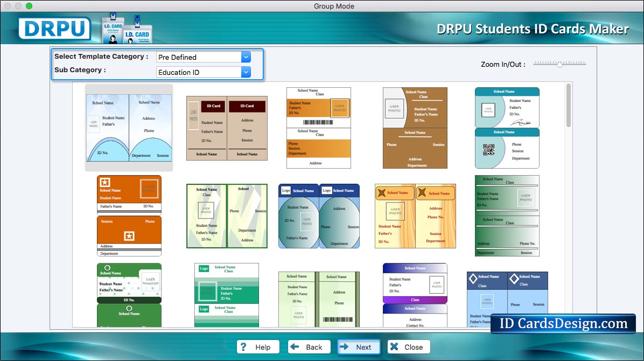This screenshot has width=644, height=361.
Task: Click the I.D. Card badges icon in header
Action: pyautogui.click(x=127, y=29)
